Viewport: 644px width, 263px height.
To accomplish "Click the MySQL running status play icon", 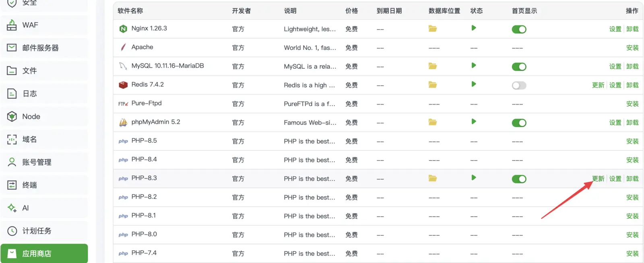I will coord(474,66).
